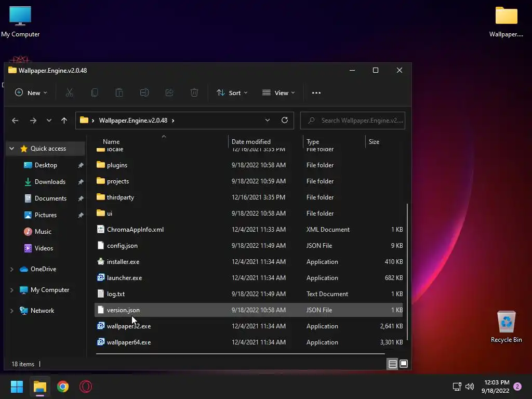Click the Rename icon in toolbar
Screen dimensions: 532x399
point(144,92)
